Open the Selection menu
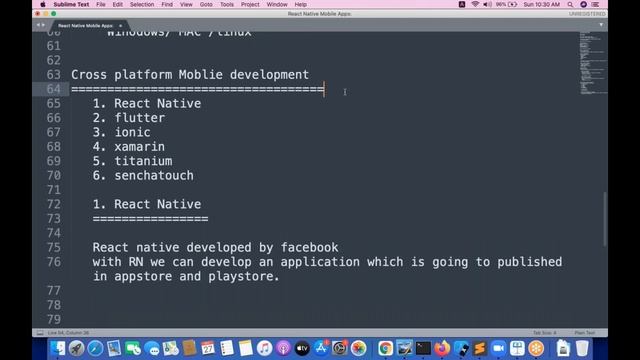 pos(142,4)
